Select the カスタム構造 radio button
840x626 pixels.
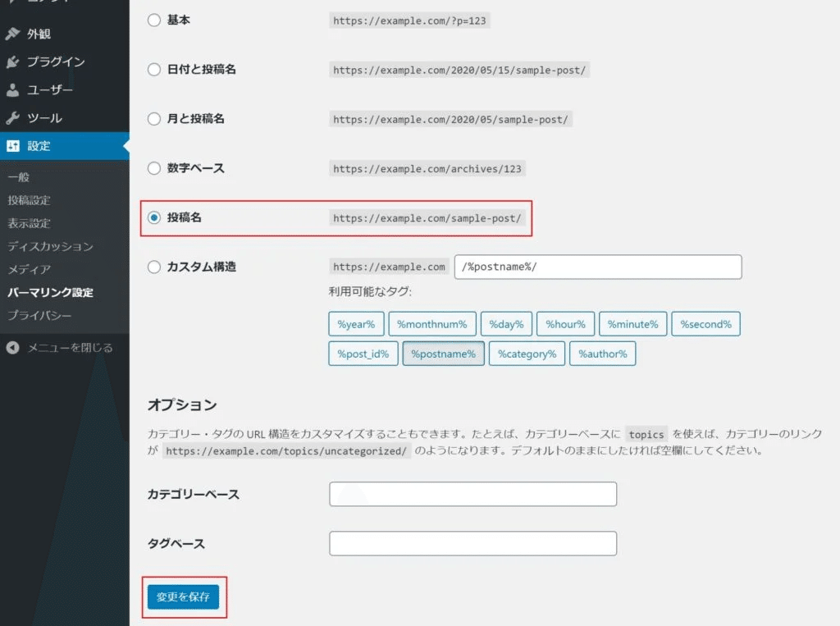[153, 267]
